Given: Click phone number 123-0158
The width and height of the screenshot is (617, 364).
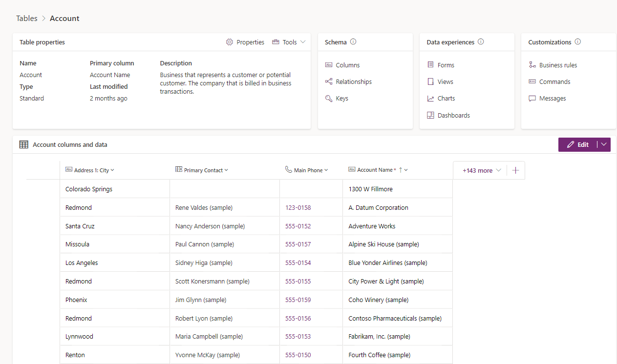Looking at the screenshot, I should coord(298,207).
